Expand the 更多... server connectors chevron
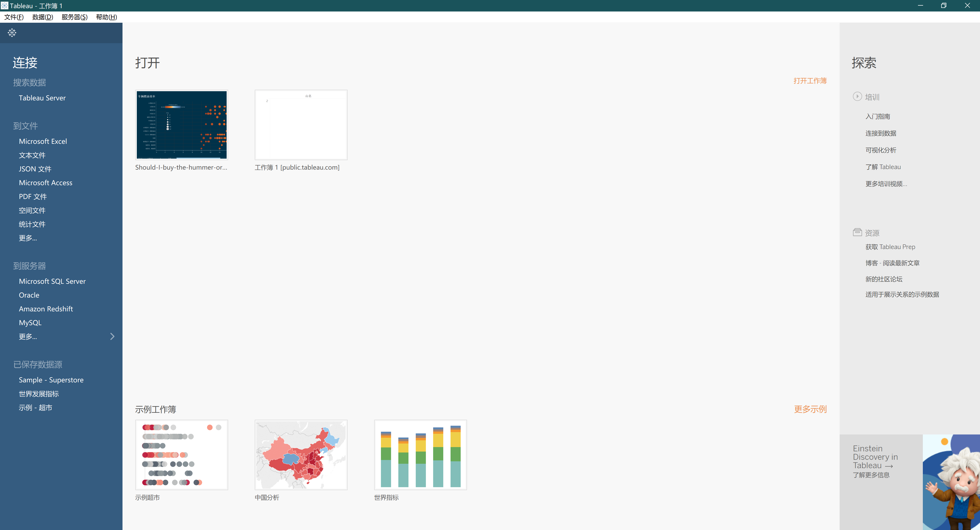Image resolution: width=980 pixels, height=530 pixels. [112, 336]
